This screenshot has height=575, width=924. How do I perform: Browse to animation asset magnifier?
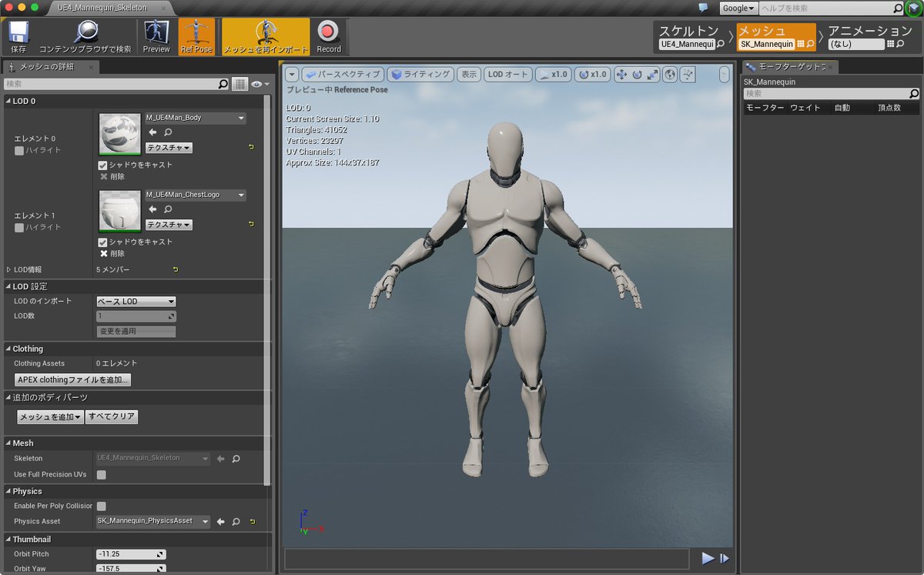pyautogui.click(x=900, y=45)
